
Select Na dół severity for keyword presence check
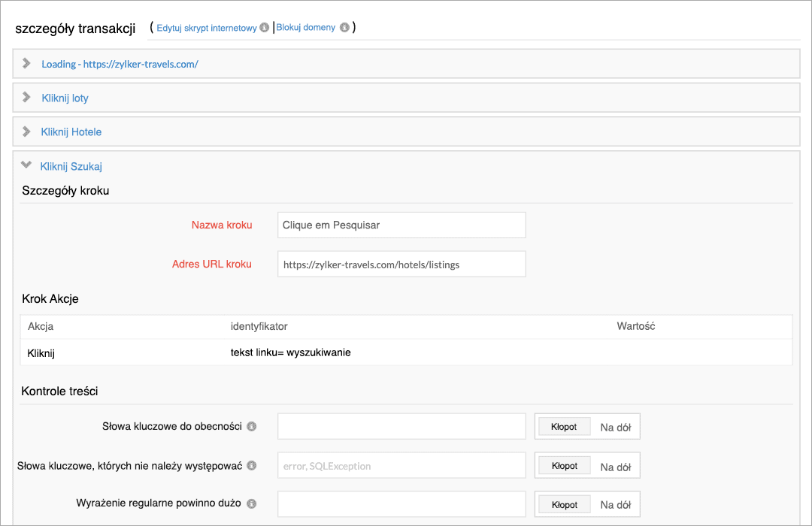[x=615, y=426]
